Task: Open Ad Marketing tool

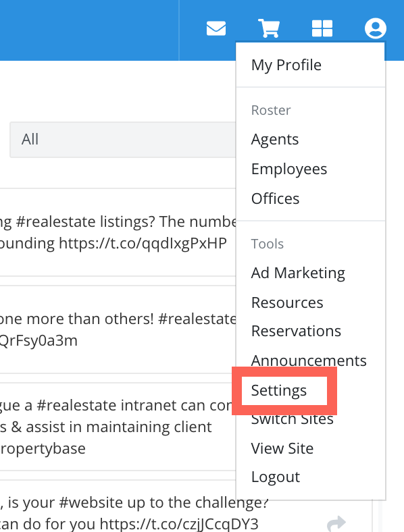Action: pyautogui.click(x=298, y=273)
